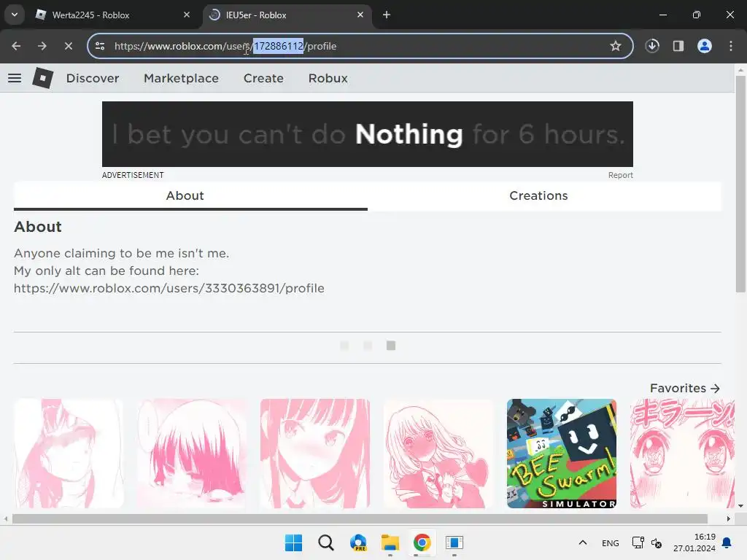Image resolution: width=747 pixels, height=560 pixels.
Task: Show hidden system tray icons
Action: tap(583, 542)
